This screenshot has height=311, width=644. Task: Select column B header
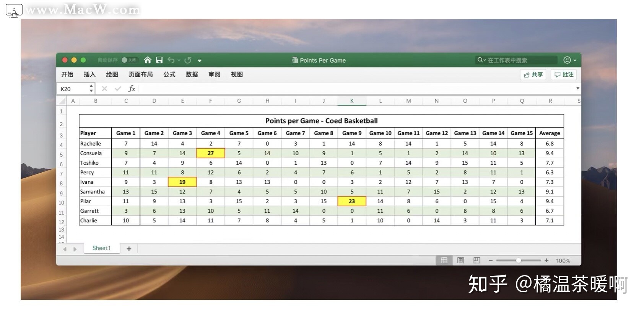tap(96, 101)
